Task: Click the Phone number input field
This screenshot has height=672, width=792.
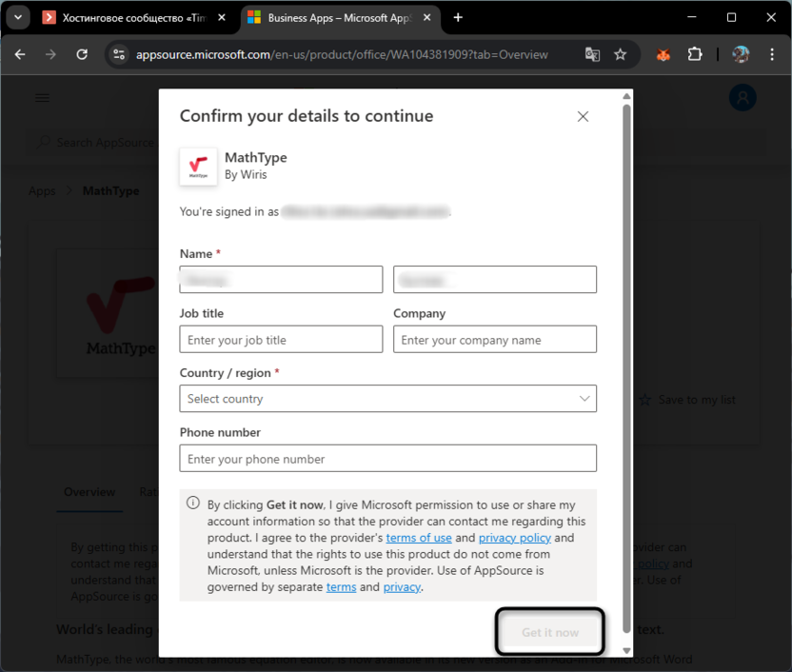Action: coord(388,459)
